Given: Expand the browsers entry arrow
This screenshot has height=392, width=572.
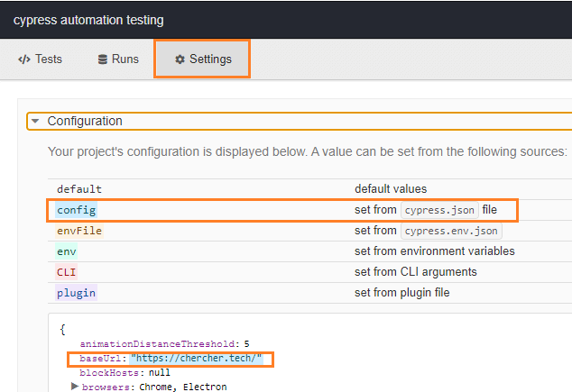Looking at the screenshot, I should pyautogui.click(x=74, y=387).
